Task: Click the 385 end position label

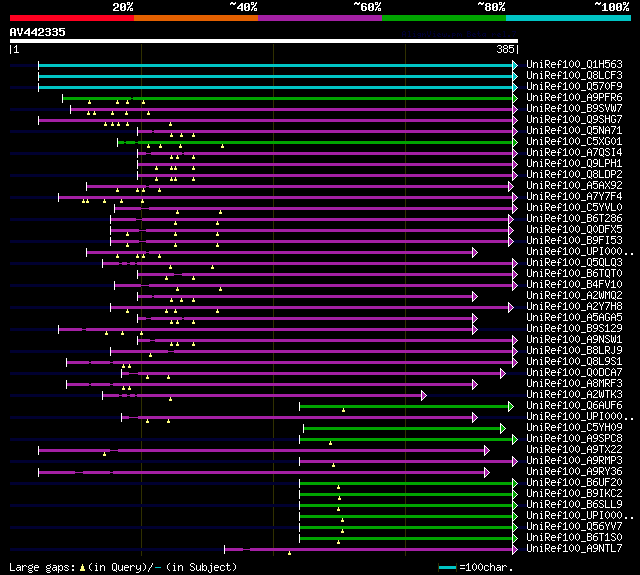Action: [x=505, y=49]
